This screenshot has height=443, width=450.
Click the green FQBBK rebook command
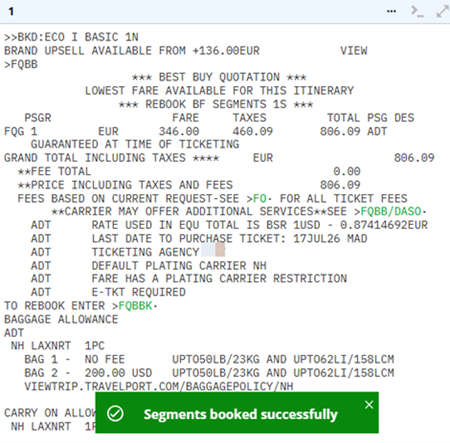(135, 306)
